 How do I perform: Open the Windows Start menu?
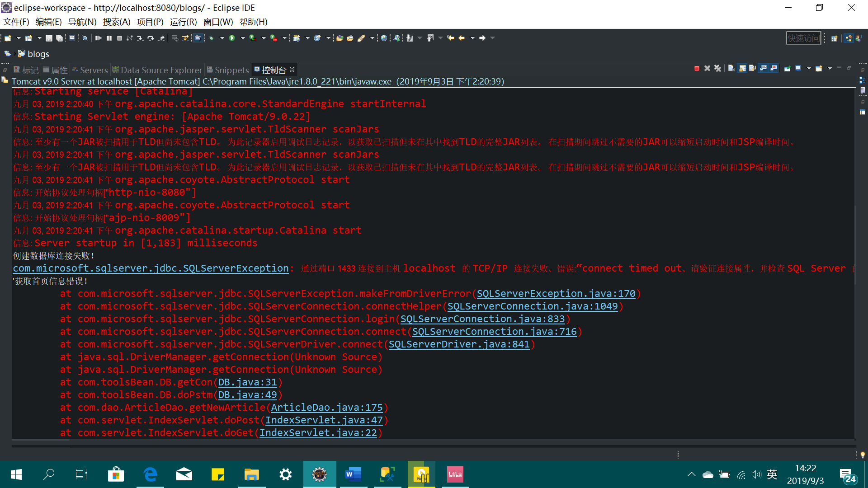point(16,474)
